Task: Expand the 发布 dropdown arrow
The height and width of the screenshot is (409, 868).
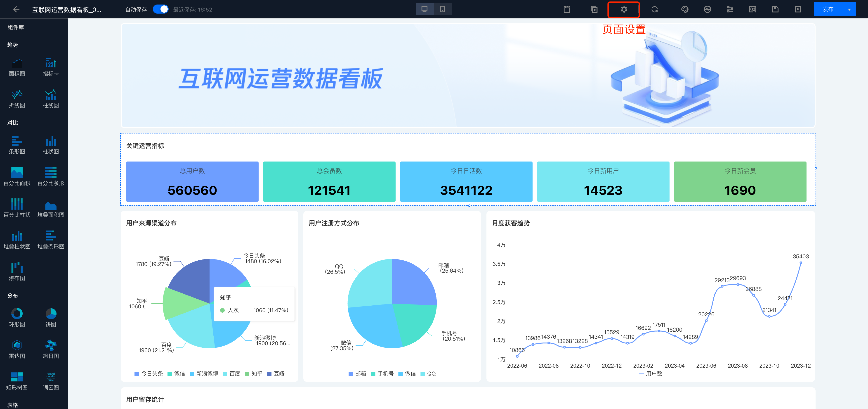Action: coord(849,10)
